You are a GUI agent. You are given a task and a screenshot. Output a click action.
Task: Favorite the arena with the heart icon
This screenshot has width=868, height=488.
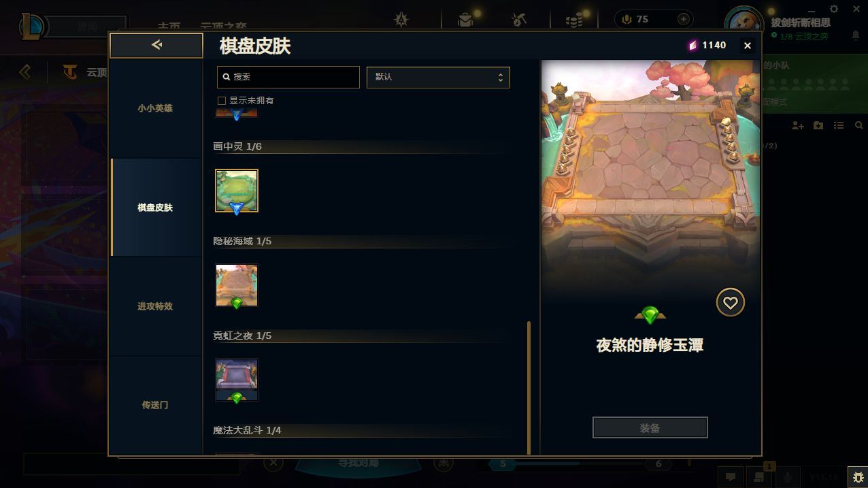point(730,302)
